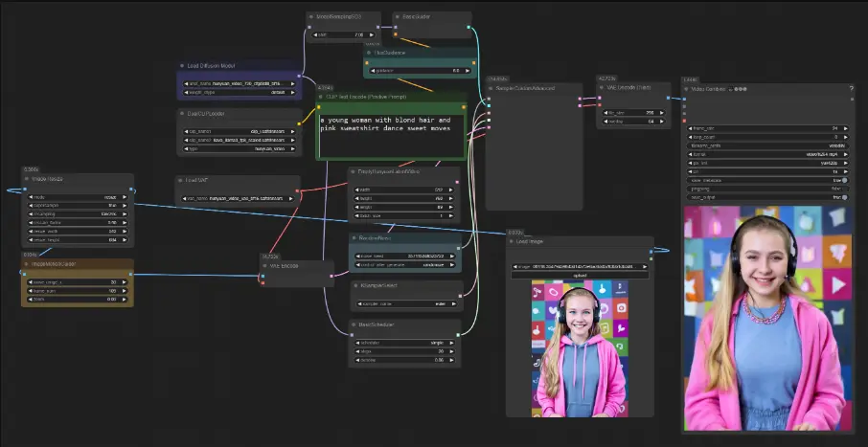This screenshot has width=868, height=447.
Task: Click the Video Combine output video preview
Action: 767,318
